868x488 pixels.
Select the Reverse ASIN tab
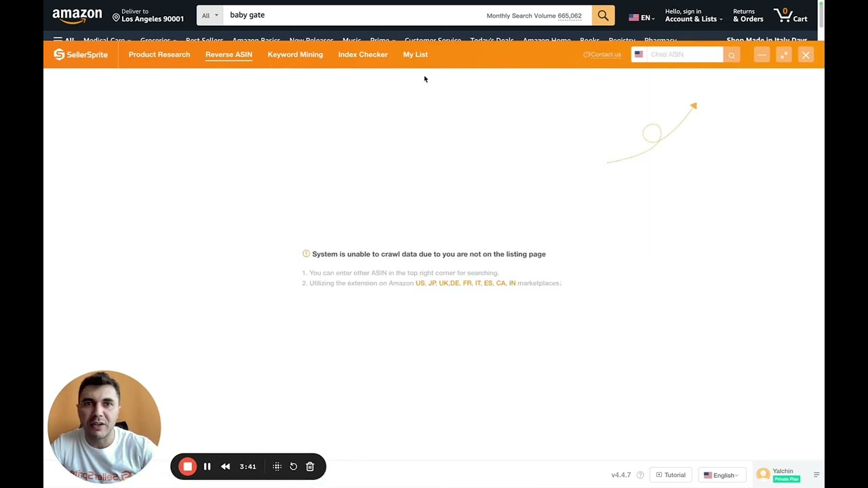pos(229,54)
